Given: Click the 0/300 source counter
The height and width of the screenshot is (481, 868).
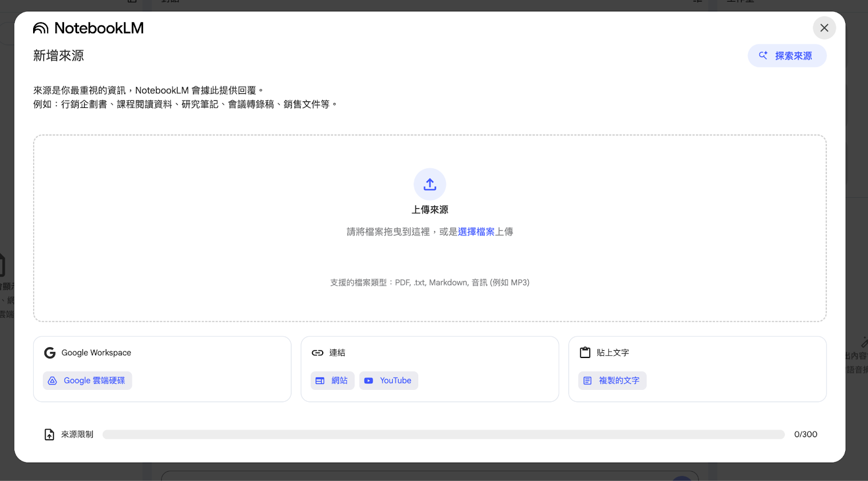Looking at the screenshot, I should 805,434.
